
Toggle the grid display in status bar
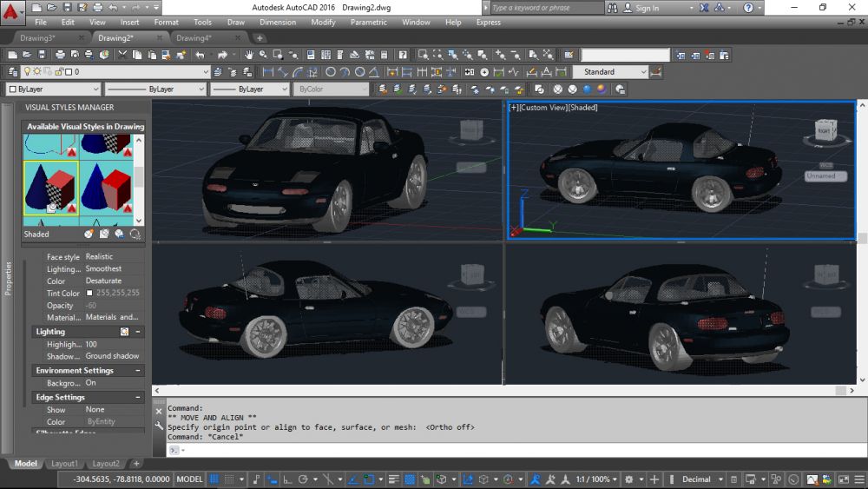pyautogui.click(x=214, y=479)
